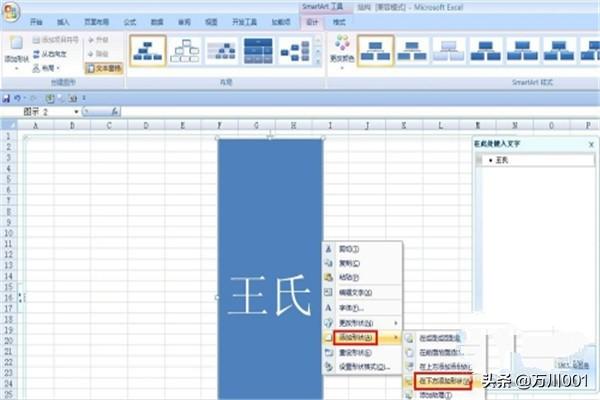The image size is (600, 400).
Task: Close the text pane with X
Action: click(591, 144)
